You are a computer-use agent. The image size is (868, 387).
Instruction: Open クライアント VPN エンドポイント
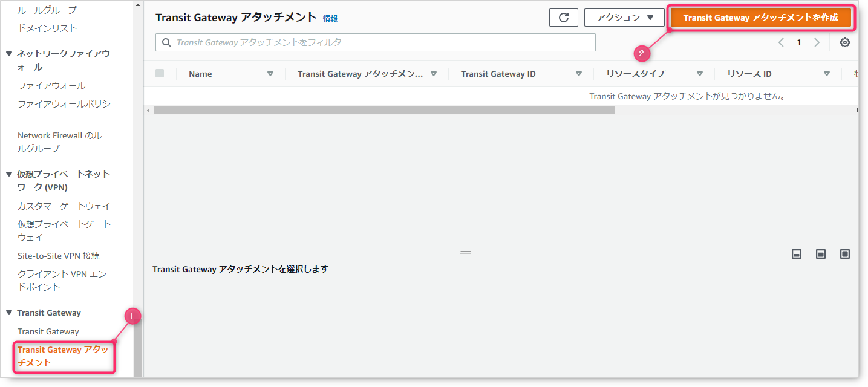tap(62, 281)
